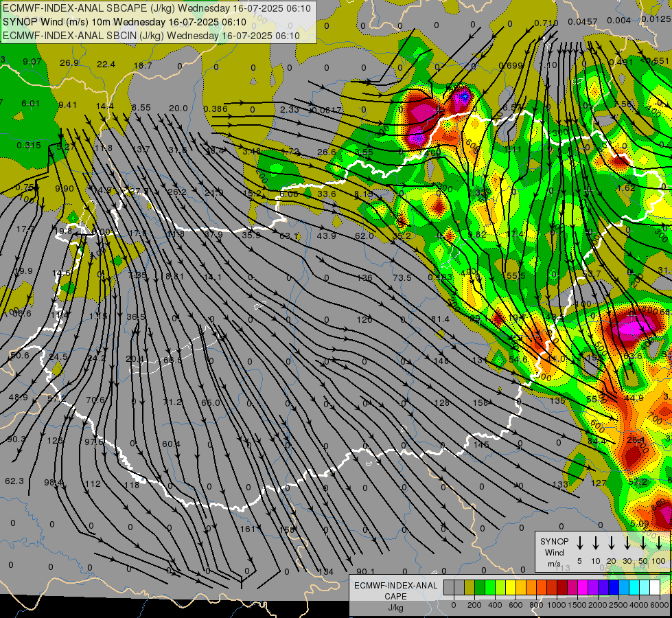Click the wind arrow above the 50 m/s label

(x=643, y=543)
